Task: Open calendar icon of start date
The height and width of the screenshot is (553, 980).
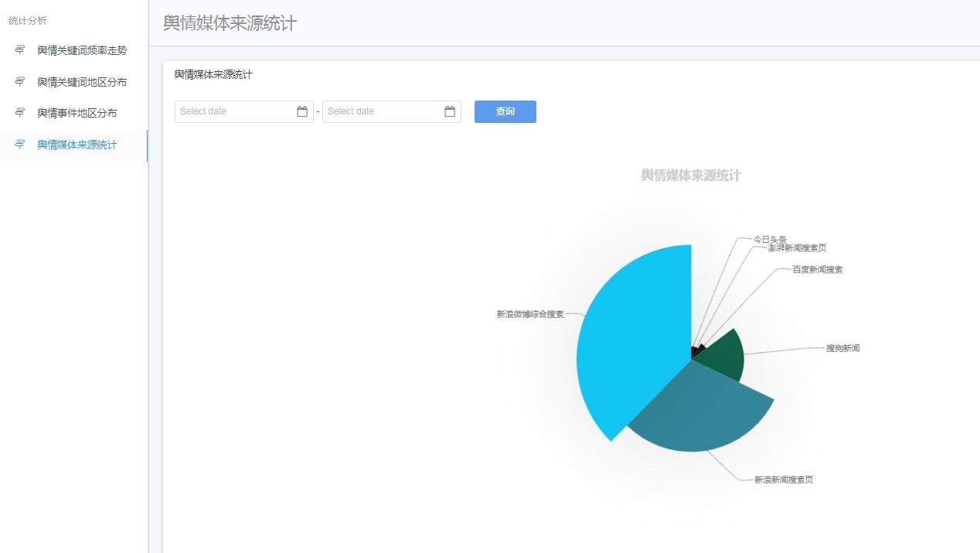Action: tap(302, 111)
